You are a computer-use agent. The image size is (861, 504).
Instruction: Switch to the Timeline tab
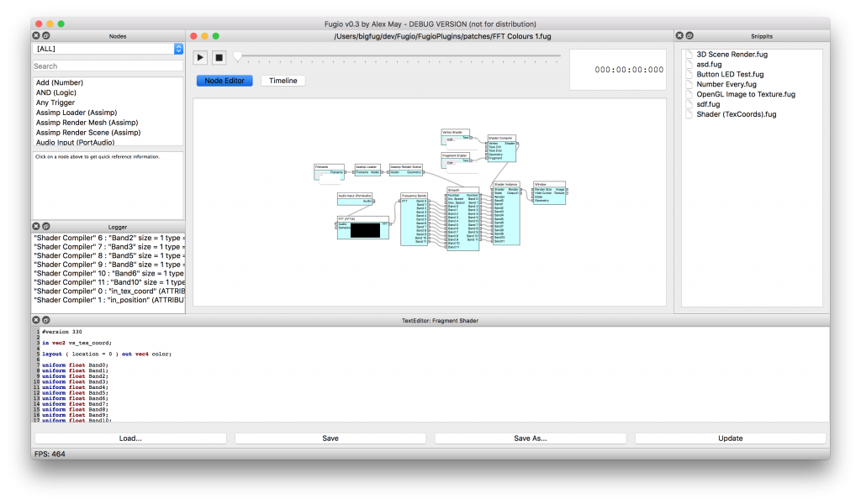coord(283,81)
